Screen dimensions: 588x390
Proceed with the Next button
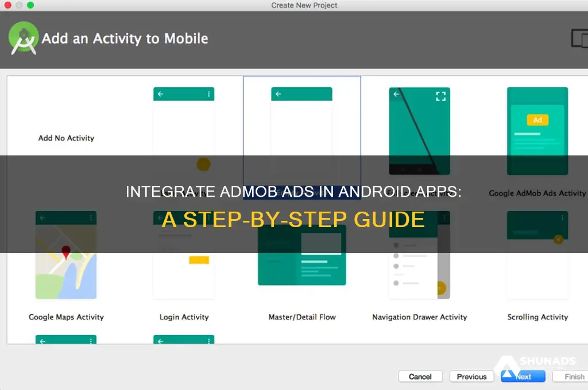click(523, 376)
